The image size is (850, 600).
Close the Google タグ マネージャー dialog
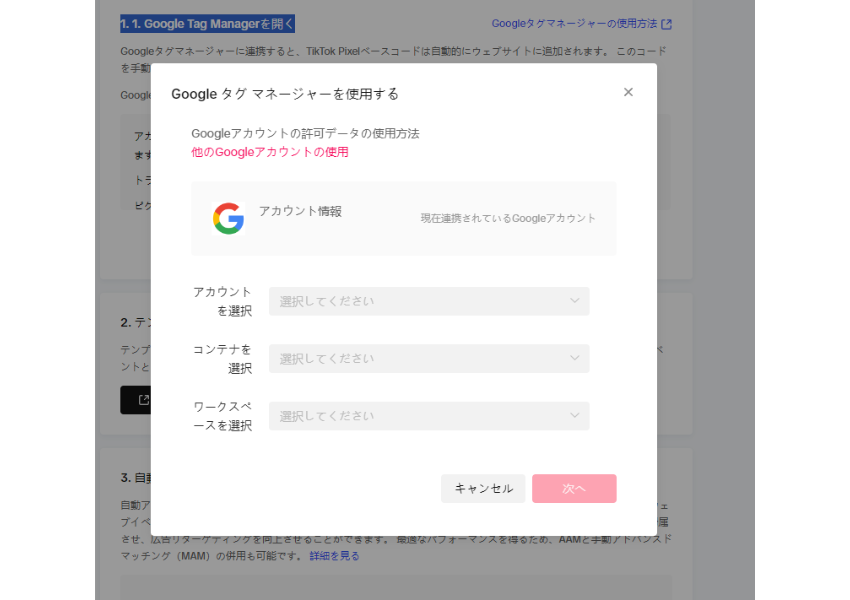point(628,92)
